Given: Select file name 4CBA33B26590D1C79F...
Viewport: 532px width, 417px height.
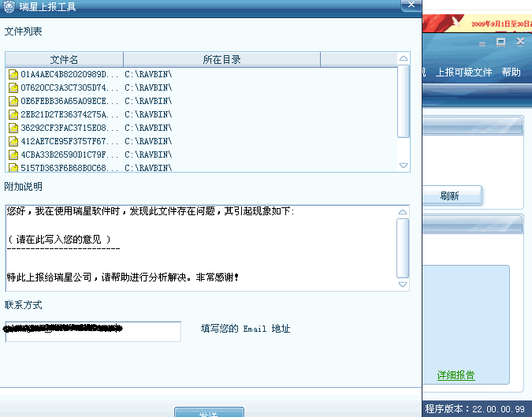Looking at the screenshot, I should pos(69,155).
